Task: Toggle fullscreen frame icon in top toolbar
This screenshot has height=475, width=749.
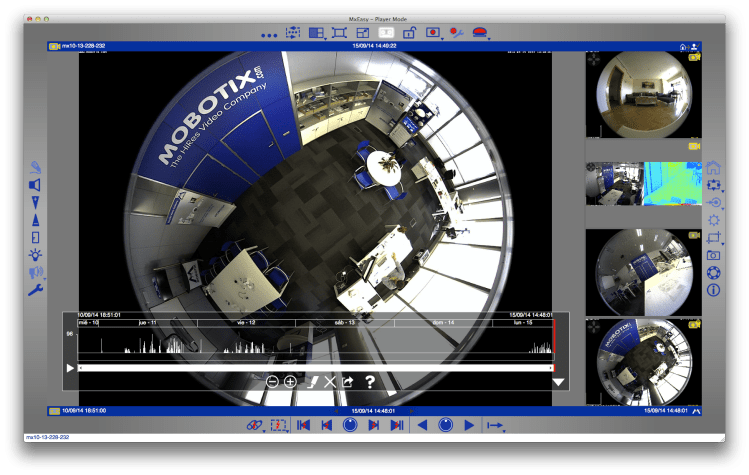Action: pyautogui.click(x=339, y=33)
